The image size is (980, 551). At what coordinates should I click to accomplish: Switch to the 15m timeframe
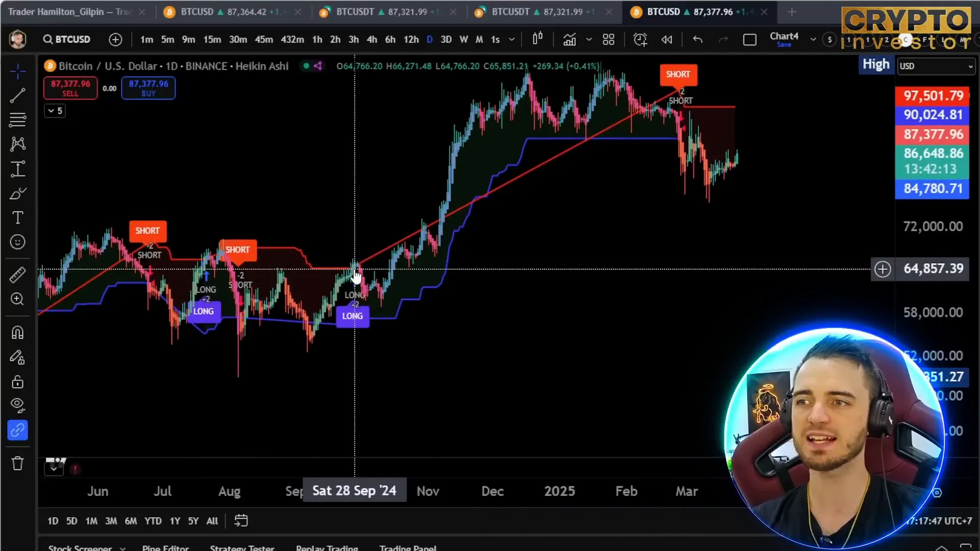pos(212,39)
